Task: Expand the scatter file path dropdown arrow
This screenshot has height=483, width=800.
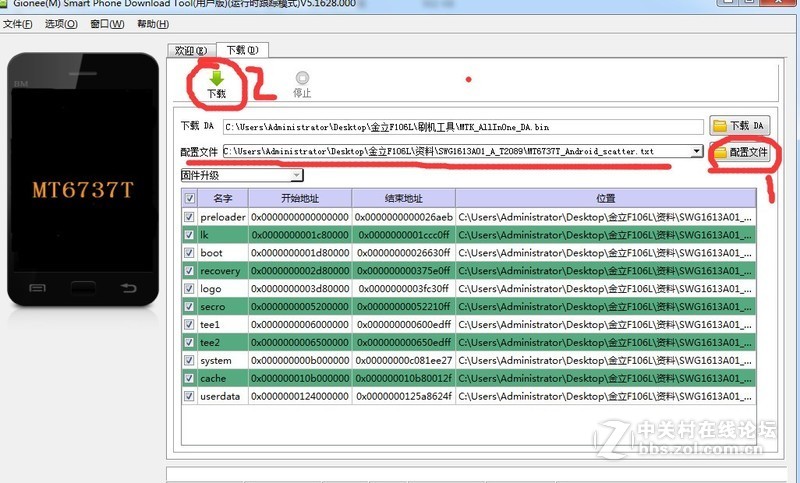Action: (x=696, y=151)
